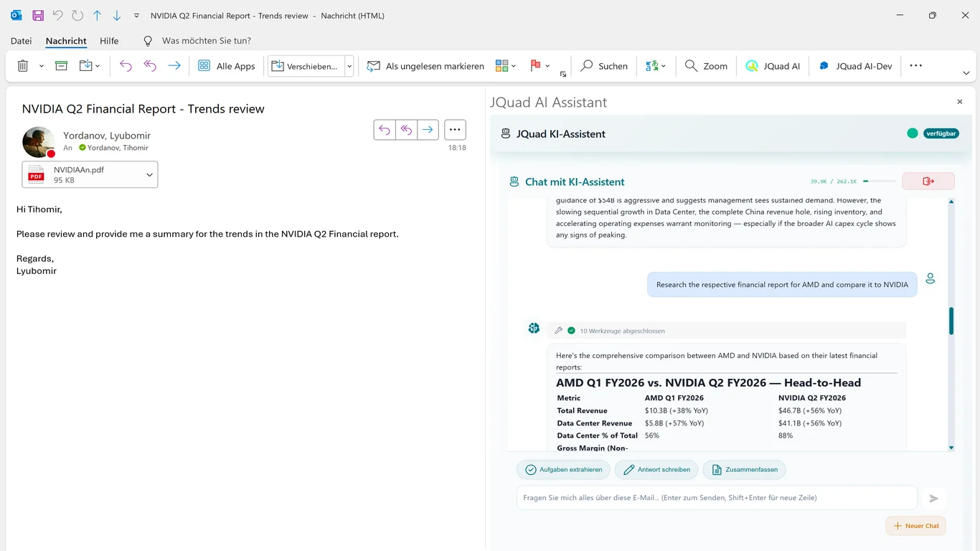Click sender name 'Yordanov, Lyubomir'

click(107, 136)
